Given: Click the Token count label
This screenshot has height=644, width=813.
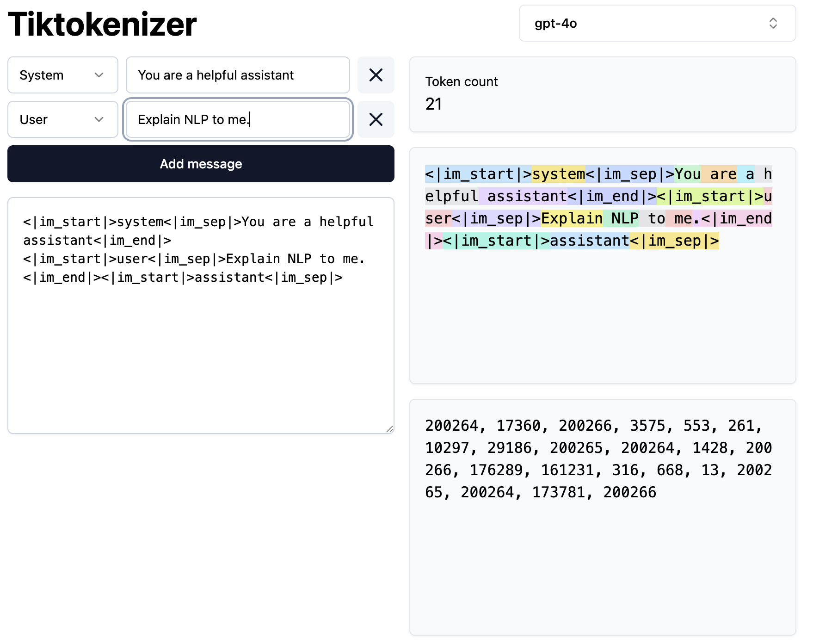Looking at the screenshot, I should tap(461, 82).
